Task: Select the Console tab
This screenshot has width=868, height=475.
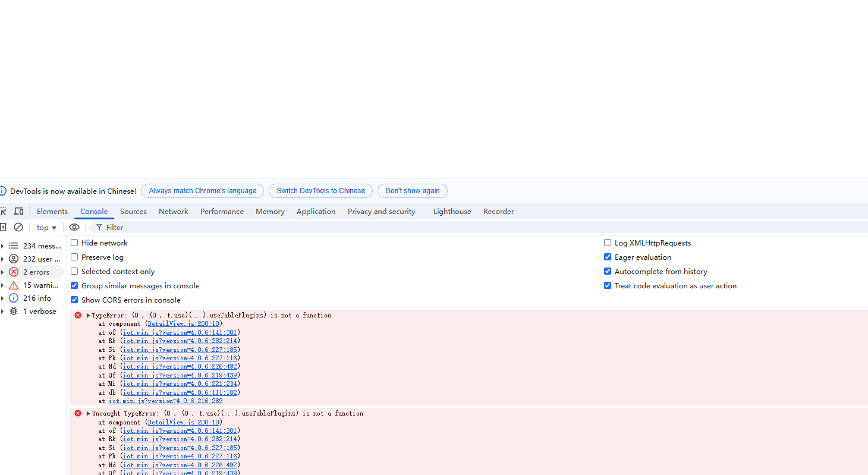Action: tap(94, 211)
